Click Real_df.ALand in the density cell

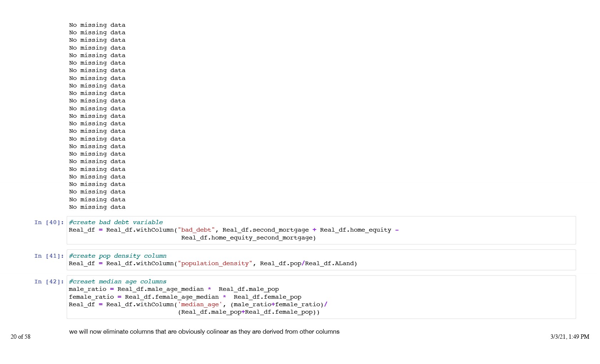coord(331,263)
